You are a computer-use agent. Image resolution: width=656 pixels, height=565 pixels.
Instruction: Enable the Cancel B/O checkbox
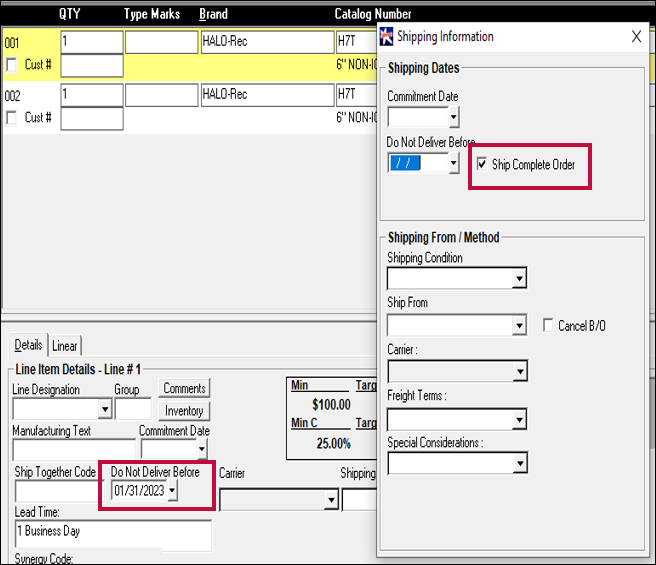548,325
